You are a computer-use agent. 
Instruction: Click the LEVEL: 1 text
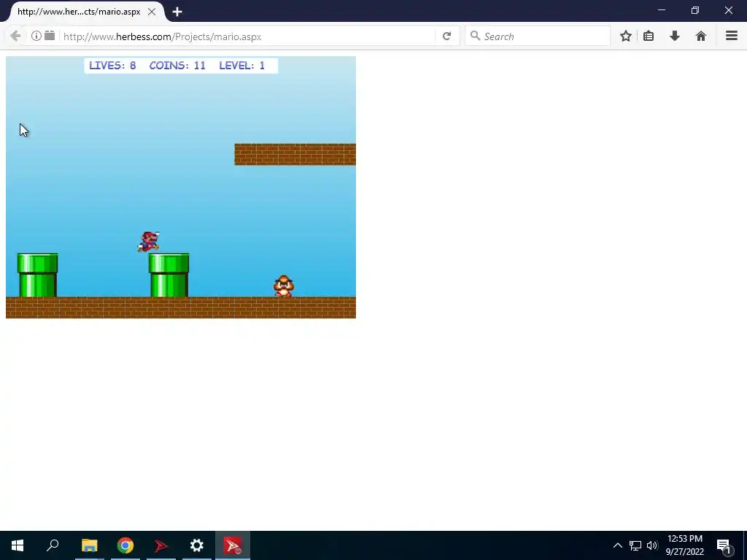tap(242, 66)
